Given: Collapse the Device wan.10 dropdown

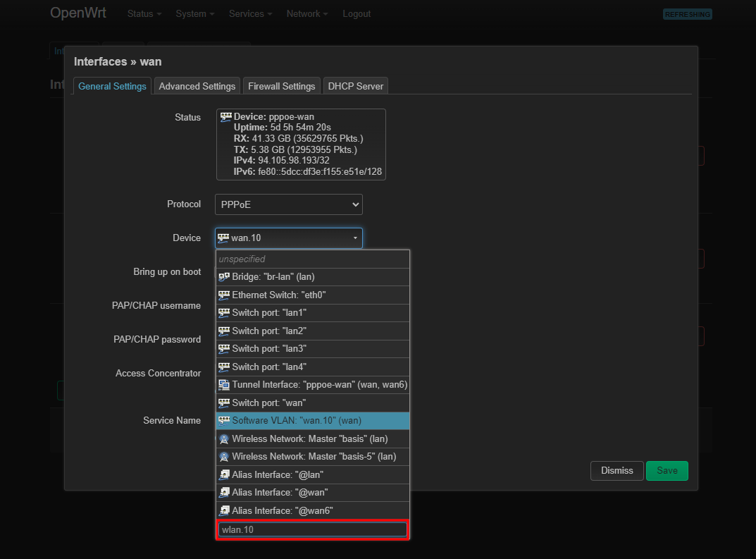Looking at the screenshot, I should (288, 238).
